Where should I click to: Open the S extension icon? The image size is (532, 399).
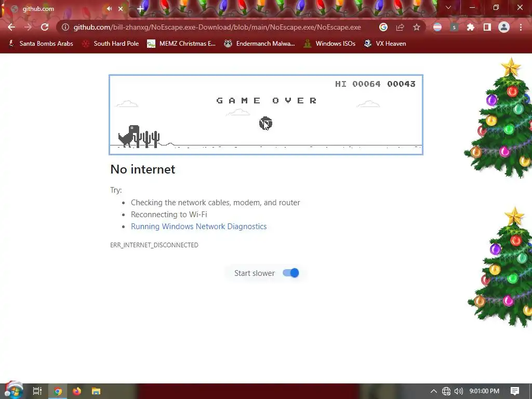pos(454,27)
